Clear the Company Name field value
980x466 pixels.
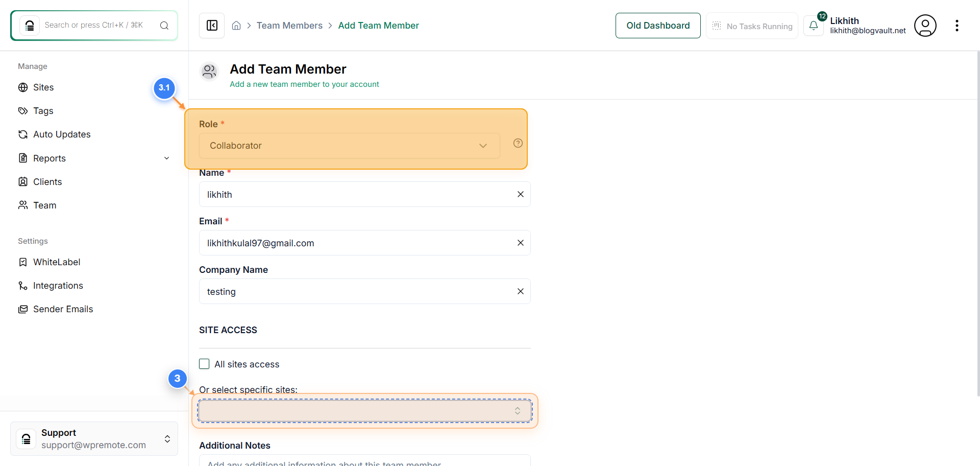[521, 291]
